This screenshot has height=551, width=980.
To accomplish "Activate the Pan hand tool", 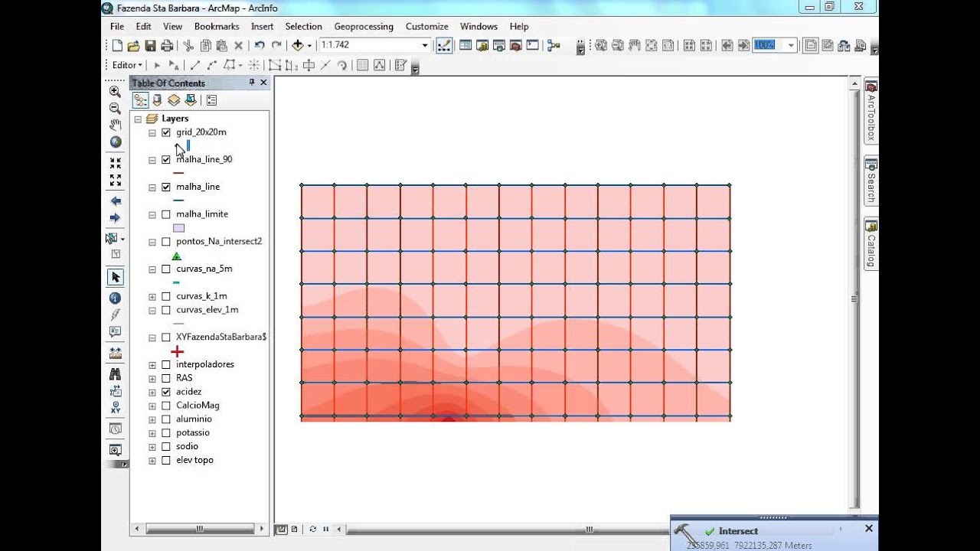I will (x=115, y=126).
